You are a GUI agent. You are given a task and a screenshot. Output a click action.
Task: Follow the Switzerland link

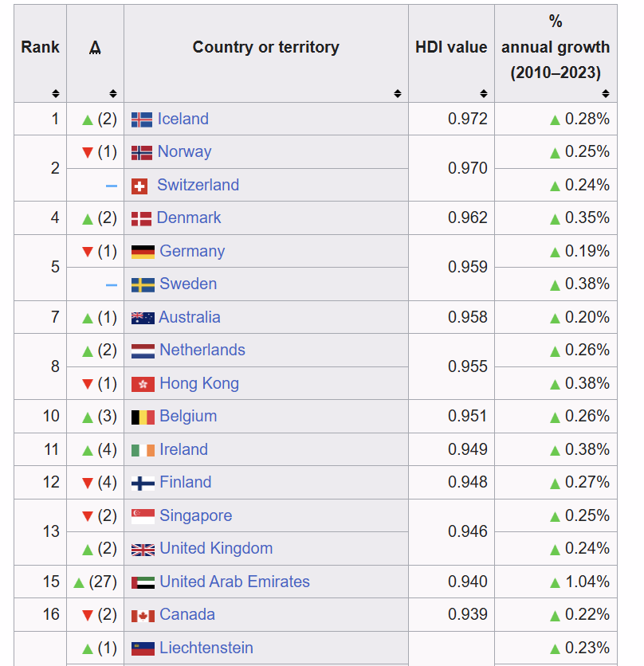click(198, 185)
